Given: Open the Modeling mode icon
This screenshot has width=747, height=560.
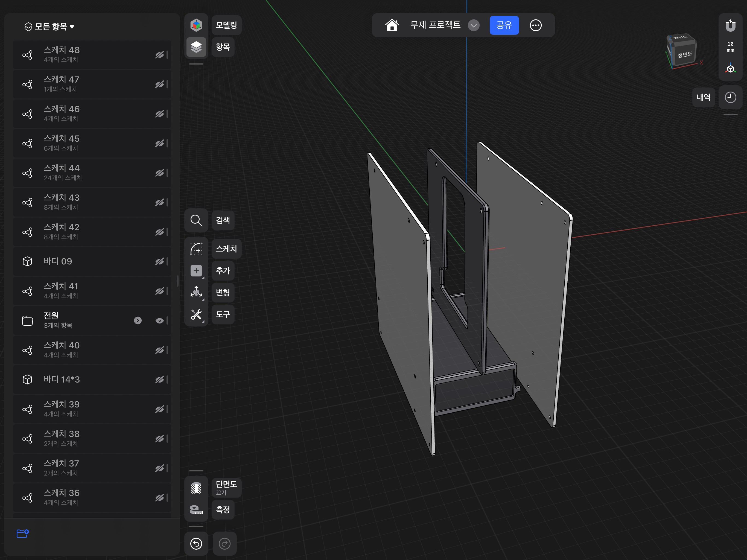Looking at the screenshot, I should (x=196, y=25).
